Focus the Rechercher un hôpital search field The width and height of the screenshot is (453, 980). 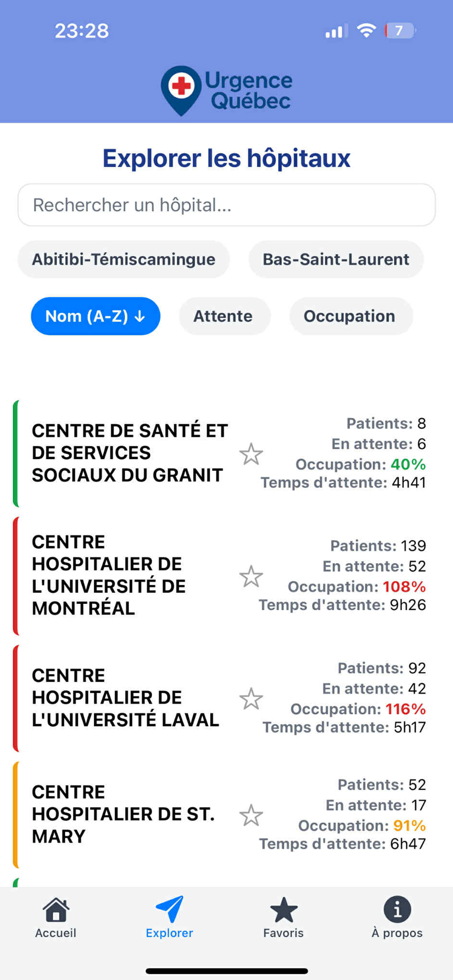pos(226,205)
